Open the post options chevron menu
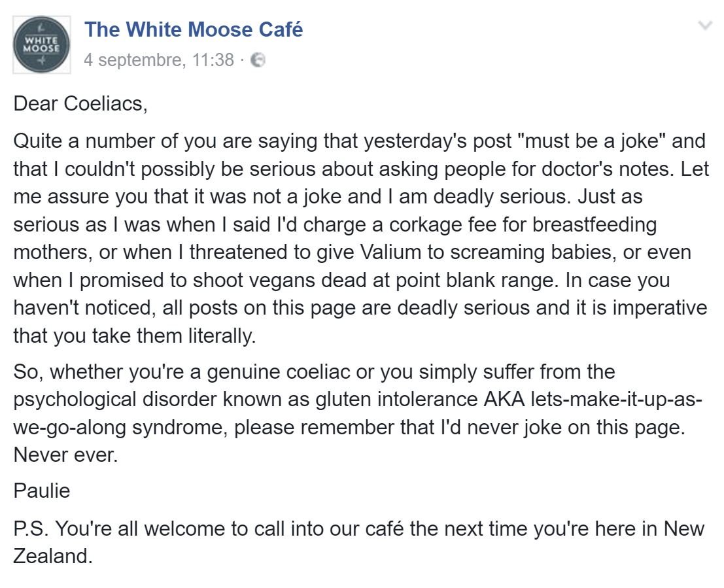Viewport: 724px width, 588px height. coord(704,26)
